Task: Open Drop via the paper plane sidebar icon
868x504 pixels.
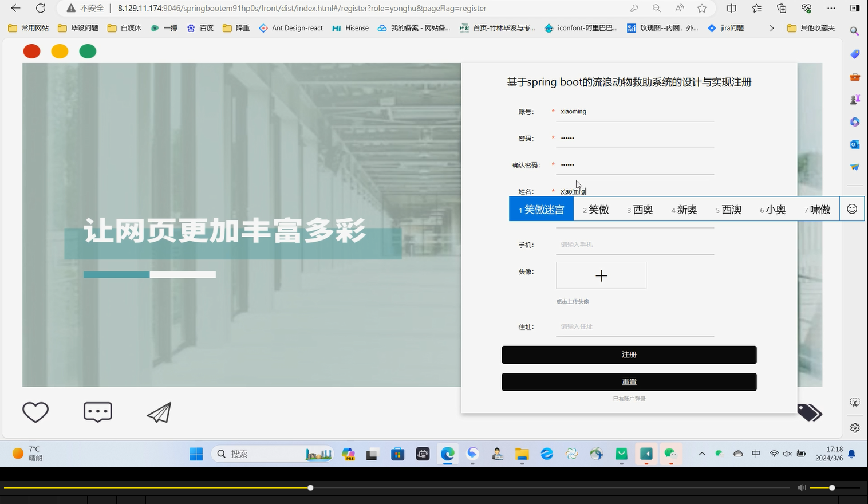Action: pos(854,167)
